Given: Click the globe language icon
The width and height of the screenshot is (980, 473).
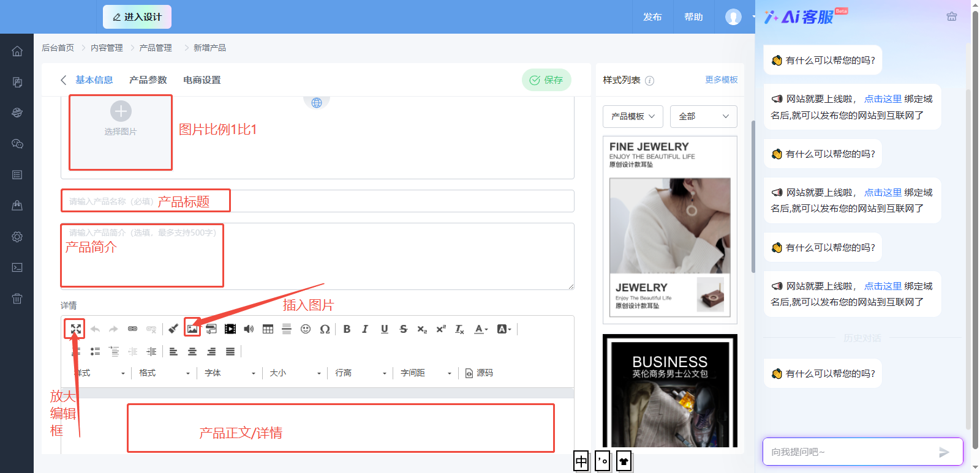Looking at the screenshot, I should [x=317, y=102].
